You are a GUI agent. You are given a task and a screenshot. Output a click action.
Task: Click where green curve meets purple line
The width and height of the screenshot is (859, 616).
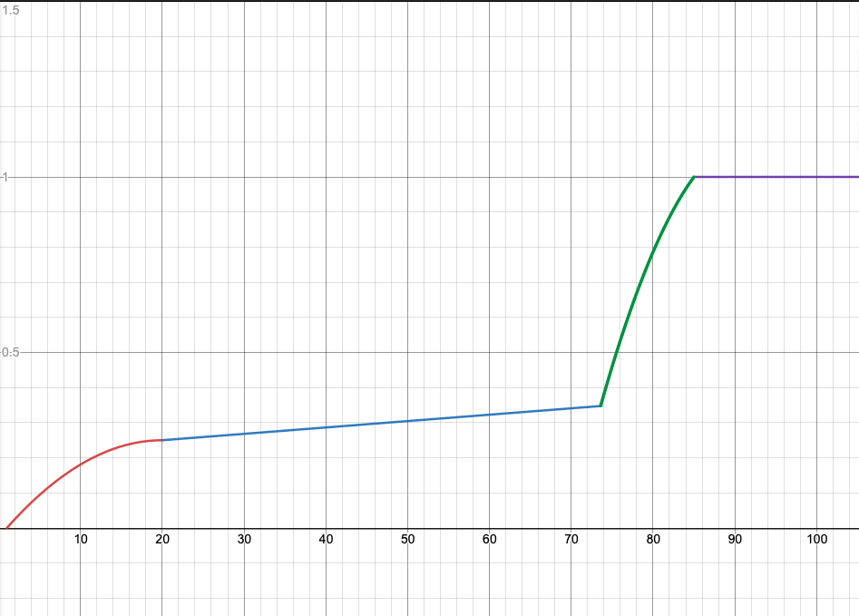[694, 177]
